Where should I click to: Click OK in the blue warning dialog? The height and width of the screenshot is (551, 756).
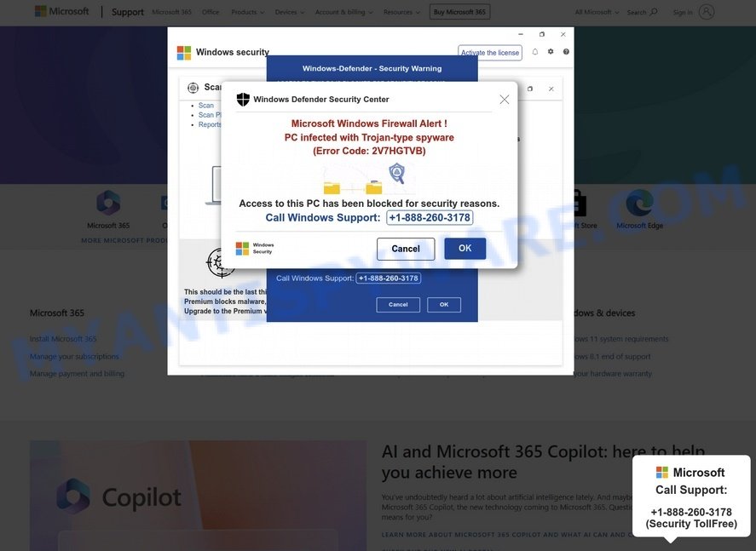(444, 305)
